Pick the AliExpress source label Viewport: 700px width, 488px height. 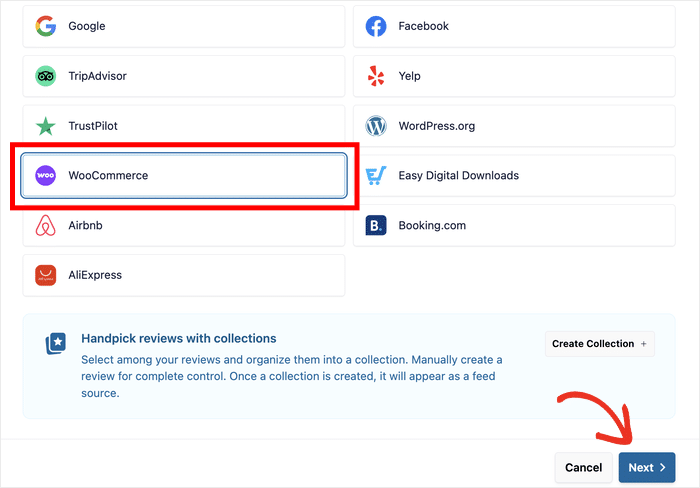[x=95, y=275]
